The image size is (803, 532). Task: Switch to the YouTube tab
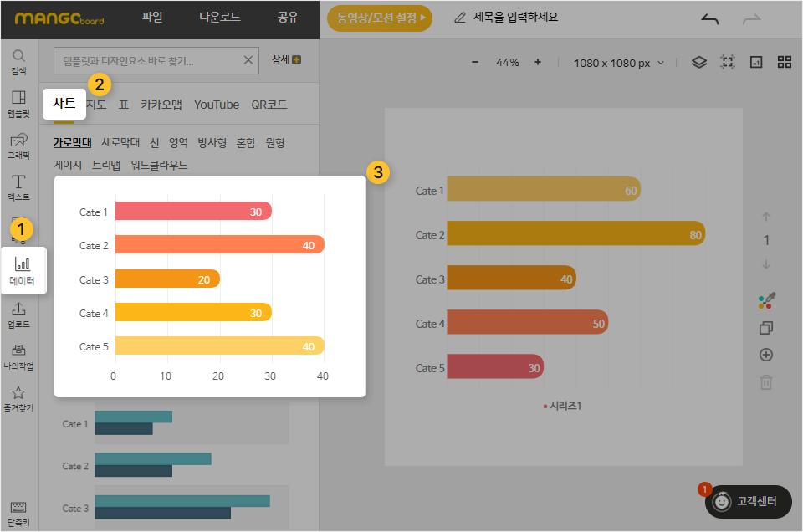click(x=217, y=105)
